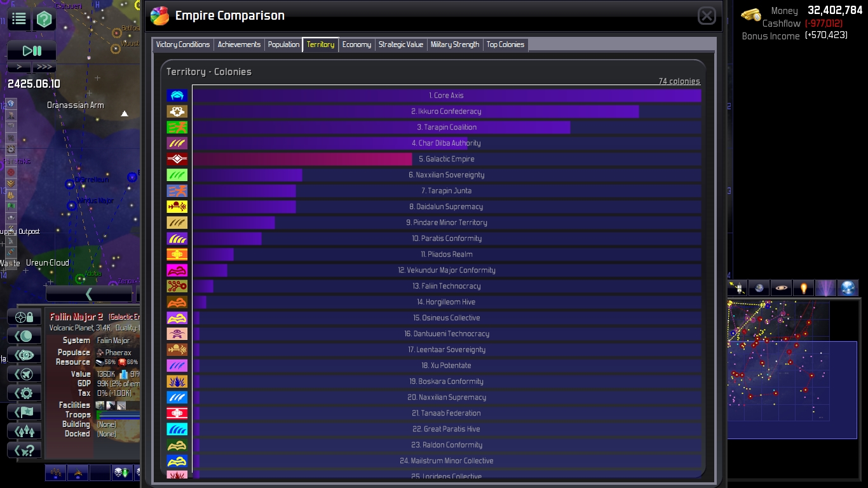This screenshot has height=488, width=868.
Task: Switch to Population tab
Action: pyautogui.click(x=283, y=44)
